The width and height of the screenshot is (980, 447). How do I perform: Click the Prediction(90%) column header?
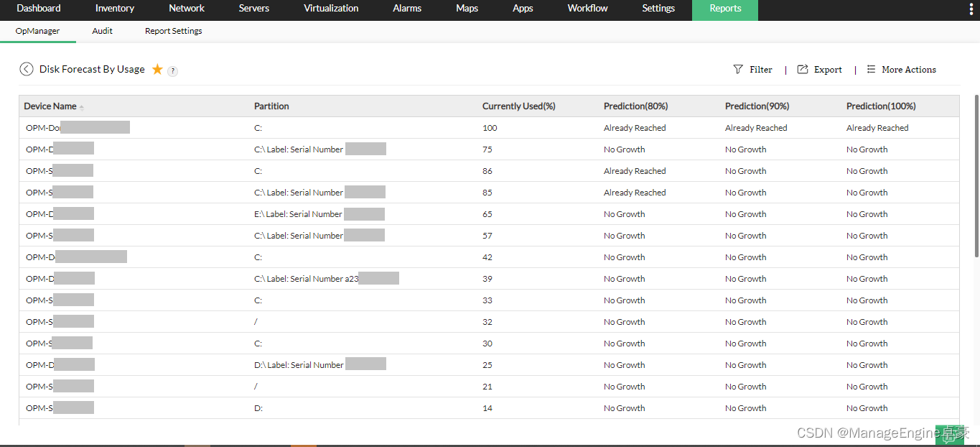[757, 106]
